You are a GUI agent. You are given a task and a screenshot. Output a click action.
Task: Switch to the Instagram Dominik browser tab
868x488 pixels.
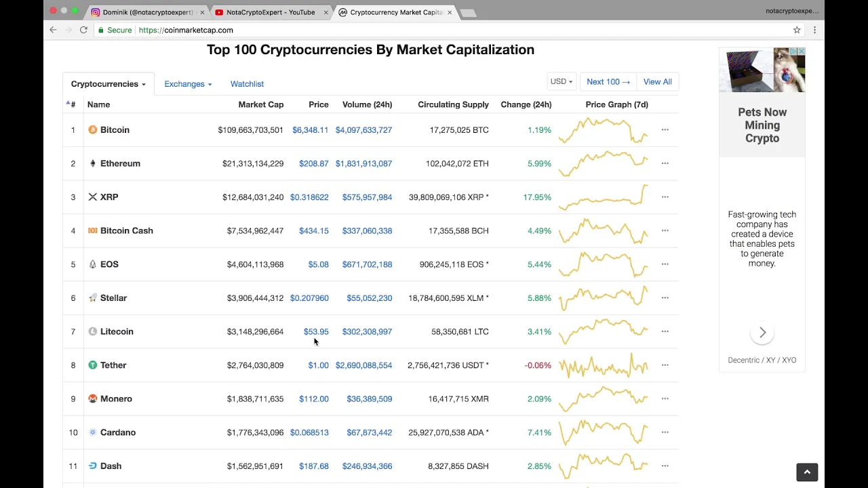point(147,12)
